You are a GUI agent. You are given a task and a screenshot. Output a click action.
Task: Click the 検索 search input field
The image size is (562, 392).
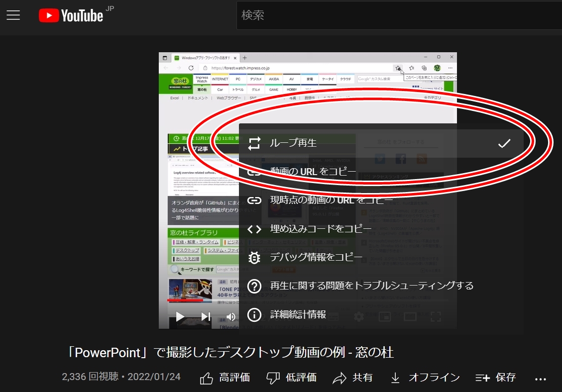[x=348, y=15]
